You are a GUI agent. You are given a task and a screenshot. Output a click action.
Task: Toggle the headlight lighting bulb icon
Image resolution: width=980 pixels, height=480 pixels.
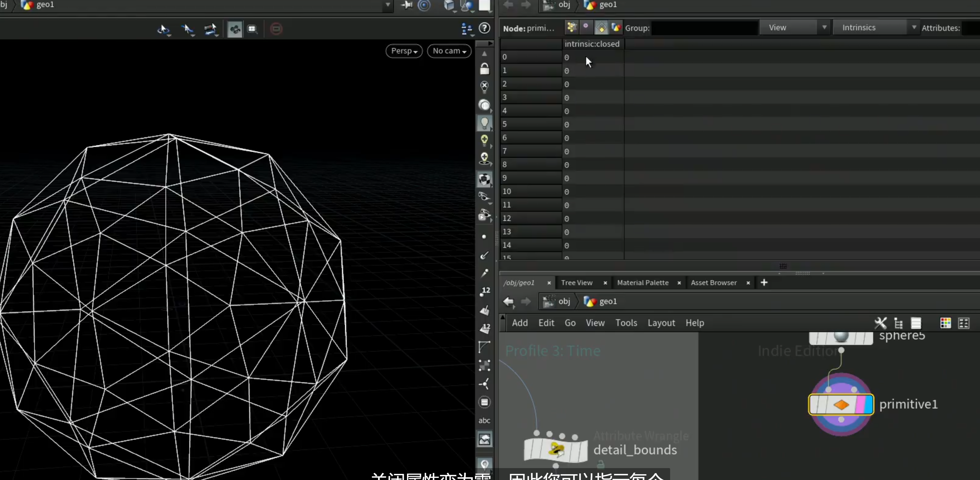[484, 123]
